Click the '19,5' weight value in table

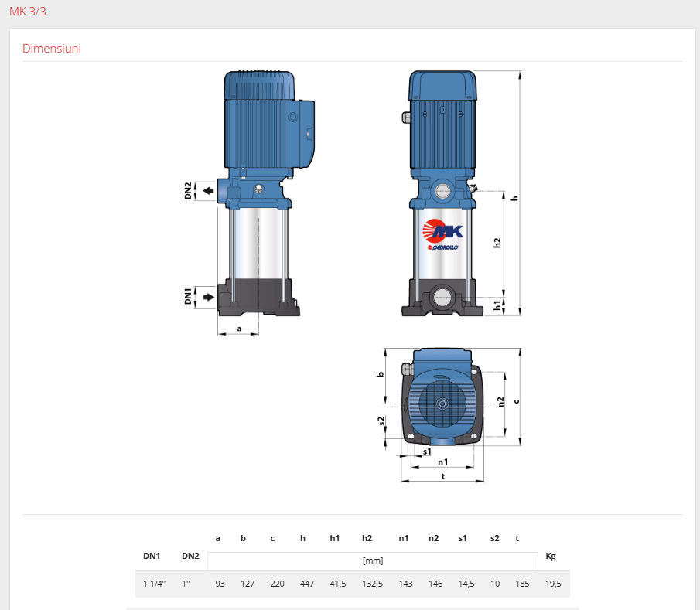click(x=552, y=584)
